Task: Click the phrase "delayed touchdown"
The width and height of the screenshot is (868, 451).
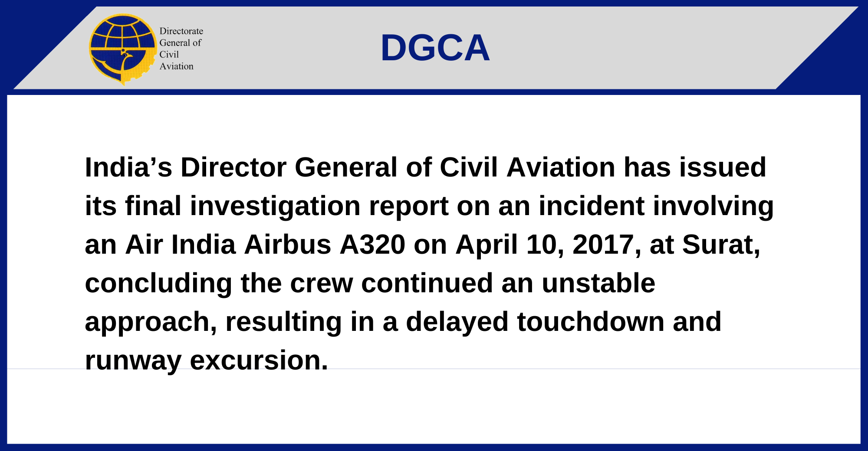Action: tap(535, 322)
